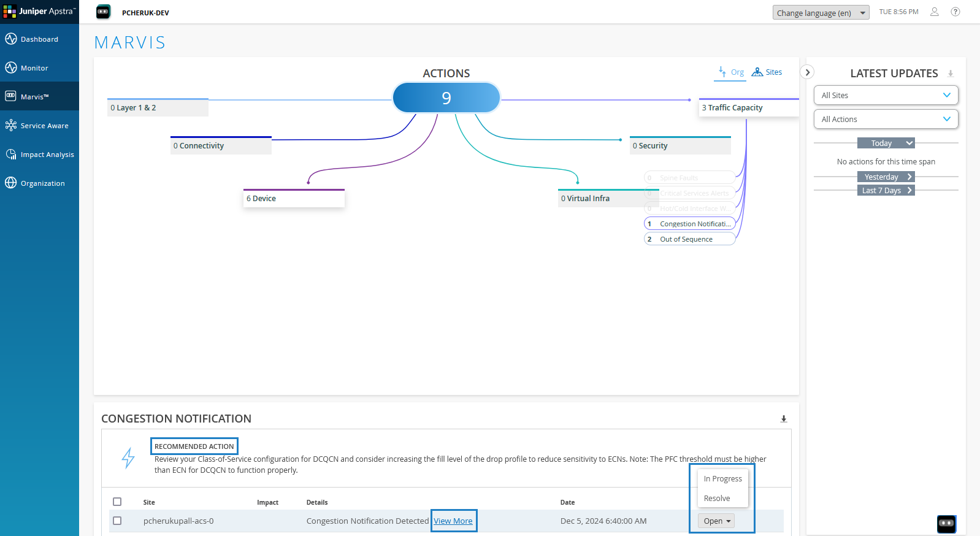Open Impact Analysis section
The width and height of the screenshot is (980, 536).
pyautogui.click(x=39, y=155)
